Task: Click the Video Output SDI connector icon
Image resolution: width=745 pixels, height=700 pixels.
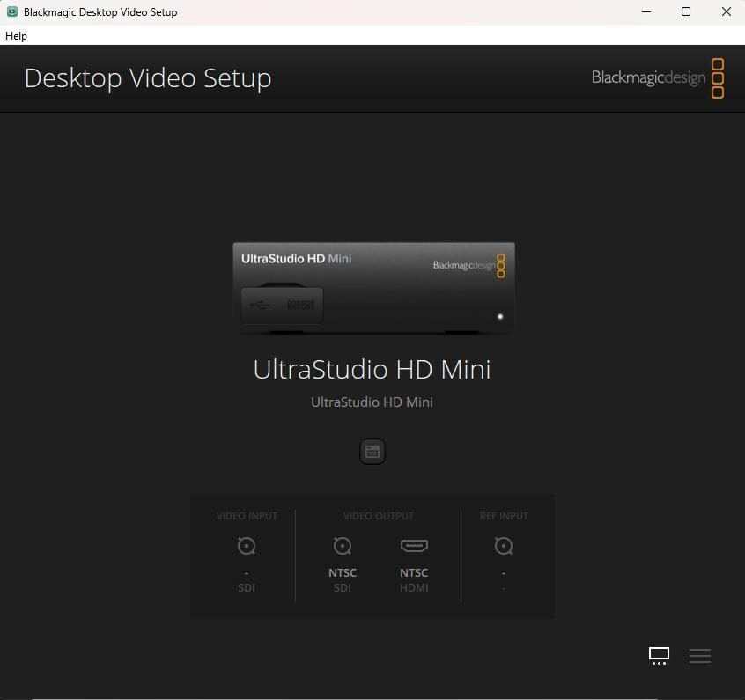Action: (342, 546)
